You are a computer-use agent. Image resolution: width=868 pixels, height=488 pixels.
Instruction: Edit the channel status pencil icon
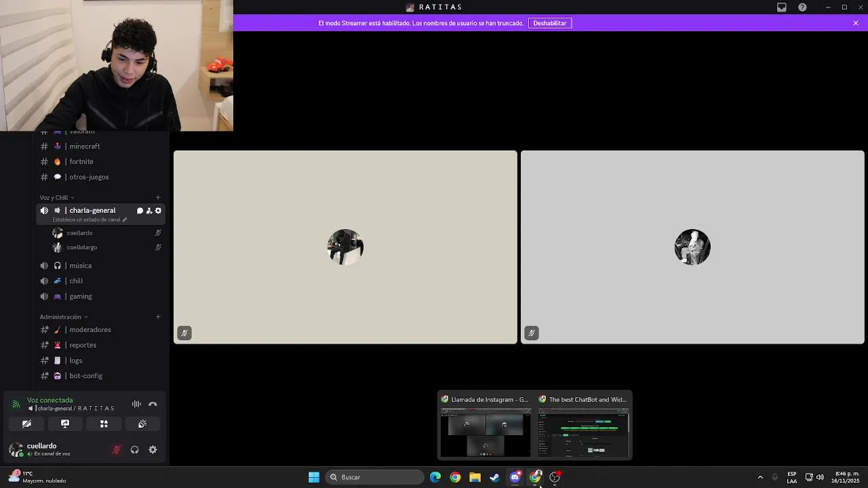tap(124, 220)
